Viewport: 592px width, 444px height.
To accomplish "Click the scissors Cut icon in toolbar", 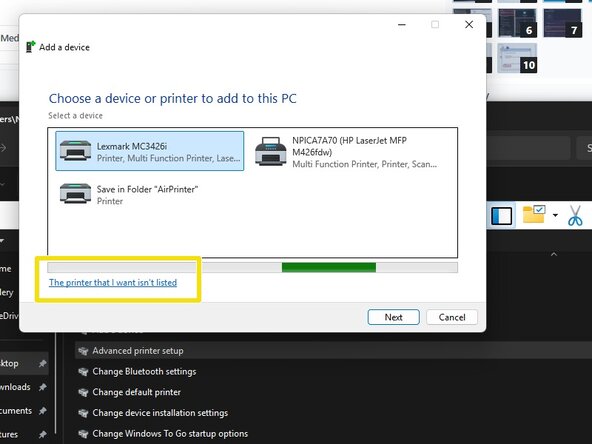I will 575,216.
